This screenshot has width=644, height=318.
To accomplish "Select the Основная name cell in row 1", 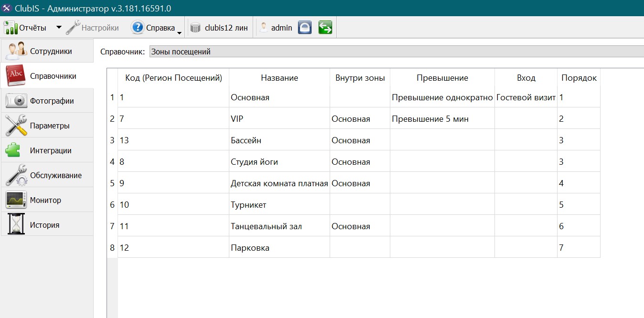I will 279,97.
